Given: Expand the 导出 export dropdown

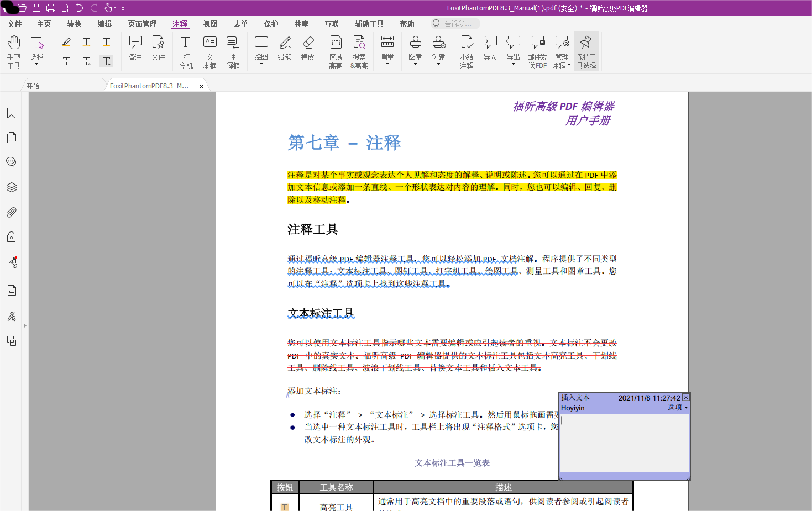Looking at the screenshot, I should (x=514, y=64).
